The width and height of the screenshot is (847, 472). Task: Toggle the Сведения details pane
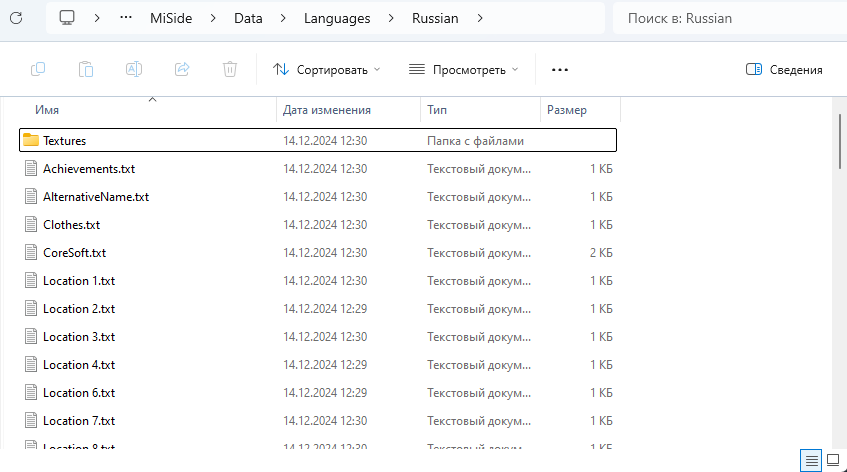pyautogui.click(x=785, y=69)
